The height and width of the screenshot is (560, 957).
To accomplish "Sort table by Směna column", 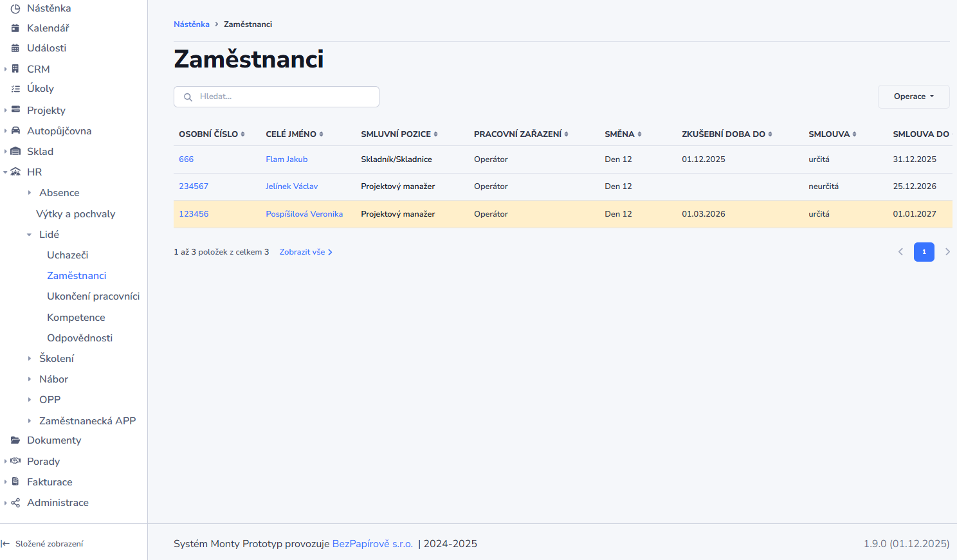I will point(623,134).
